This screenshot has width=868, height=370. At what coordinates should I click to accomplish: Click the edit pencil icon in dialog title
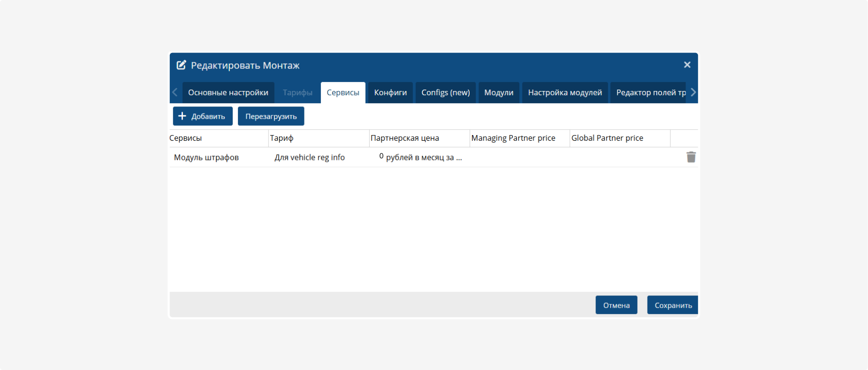point(181,65)
